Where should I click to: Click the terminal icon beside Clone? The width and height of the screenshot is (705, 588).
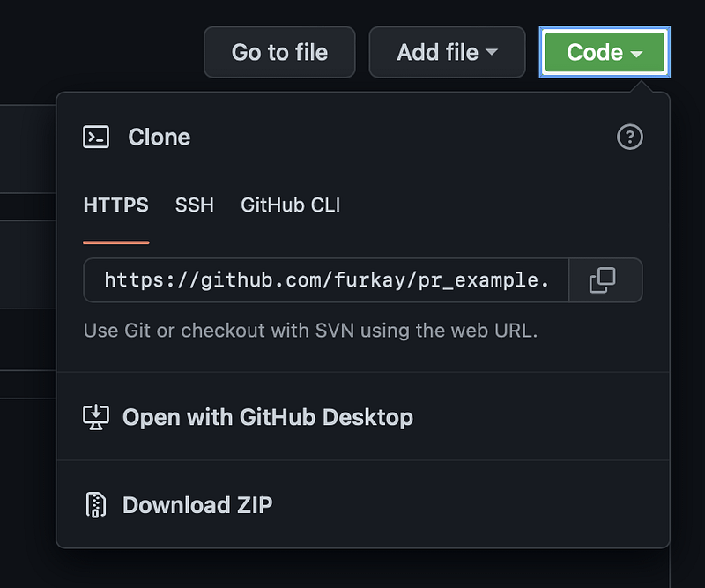click(x=96, y=137)
